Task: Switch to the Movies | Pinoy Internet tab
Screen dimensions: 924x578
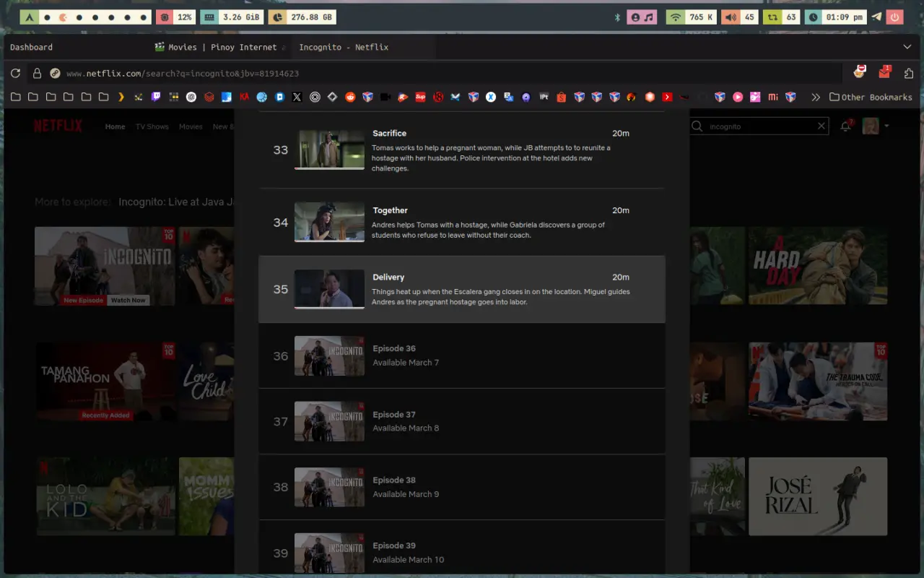Action: (x=221, y=47)
